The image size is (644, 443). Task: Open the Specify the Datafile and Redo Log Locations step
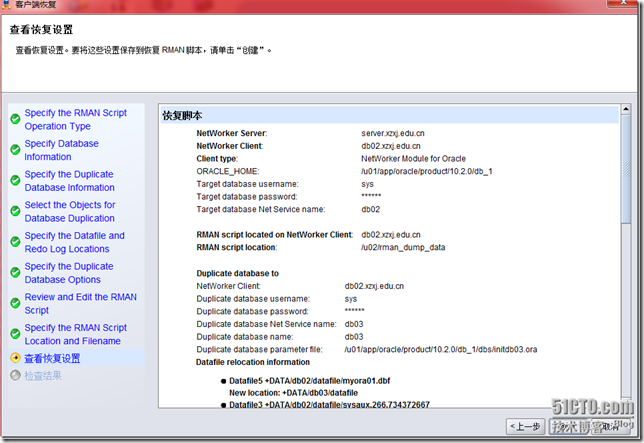74,242
